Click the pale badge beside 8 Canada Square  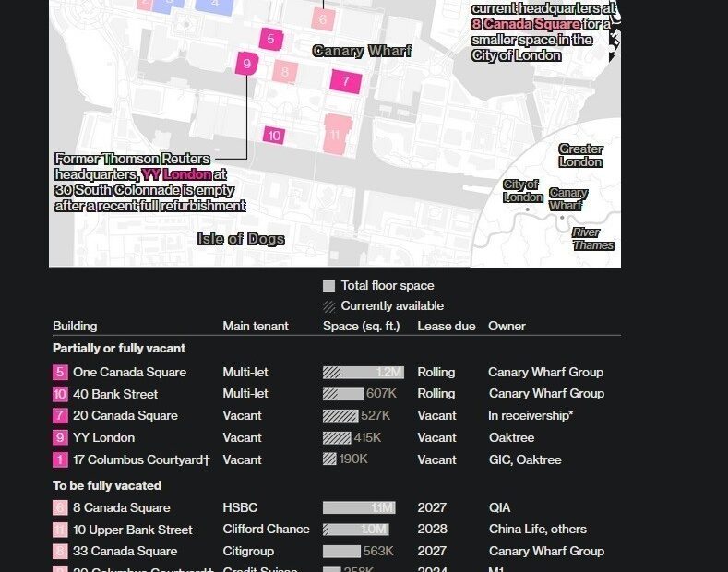point(60,507)
